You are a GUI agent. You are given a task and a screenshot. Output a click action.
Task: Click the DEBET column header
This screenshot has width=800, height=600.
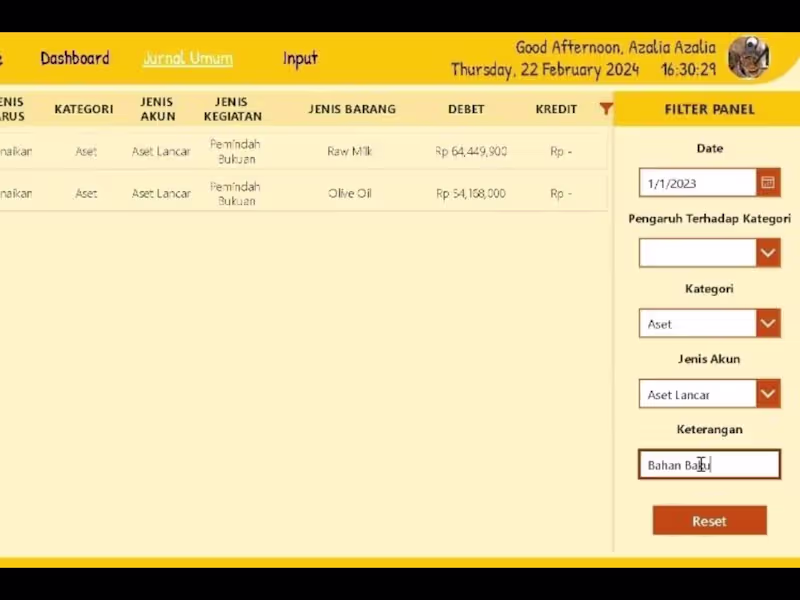466,109
